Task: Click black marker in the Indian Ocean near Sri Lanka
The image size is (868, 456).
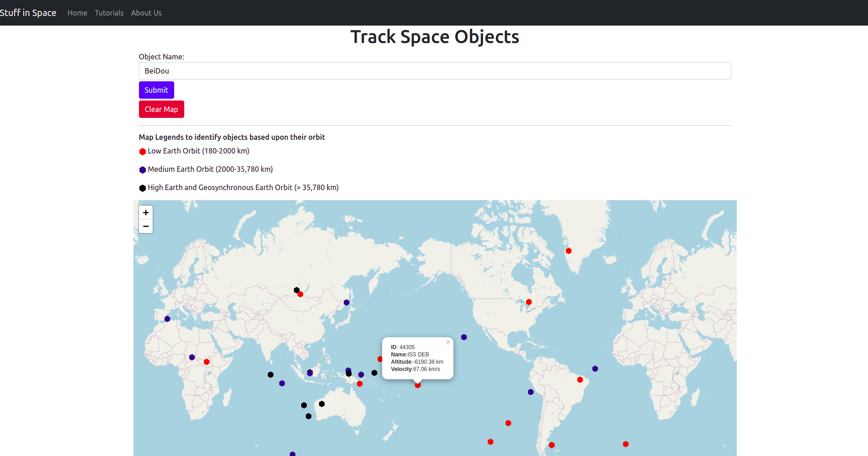Action: coord(271,375)
